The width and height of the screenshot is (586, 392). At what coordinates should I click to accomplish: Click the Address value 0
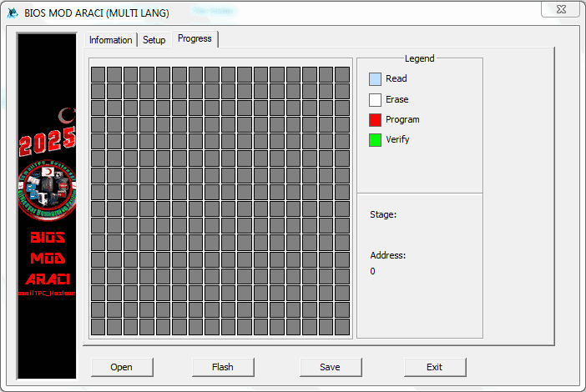coord(372,271)
